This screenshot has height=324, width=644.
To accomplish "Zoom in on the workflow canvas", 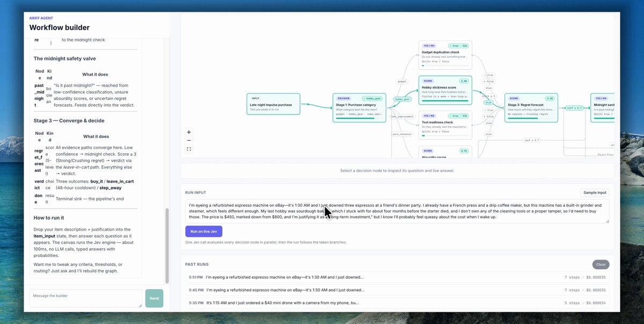I will [x=189, y=132].
